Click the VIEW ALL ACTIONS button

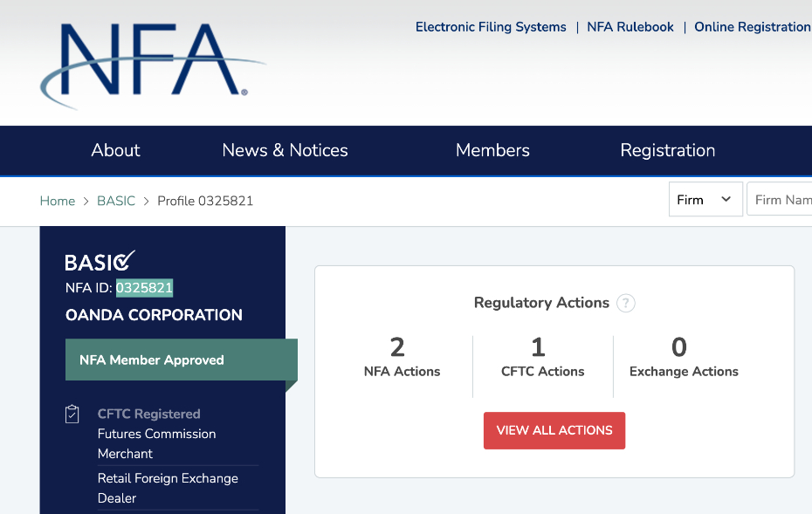554,430
